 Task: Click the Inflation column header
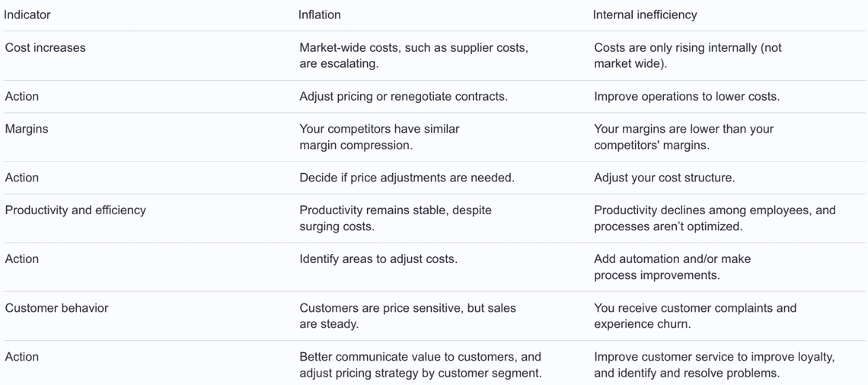[320, 14]
